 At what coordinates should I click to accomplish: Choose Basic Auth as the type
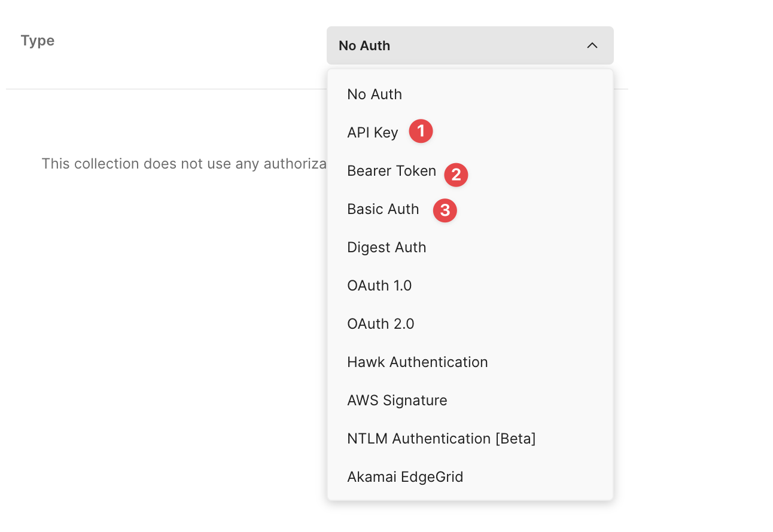tap(383, 209)
